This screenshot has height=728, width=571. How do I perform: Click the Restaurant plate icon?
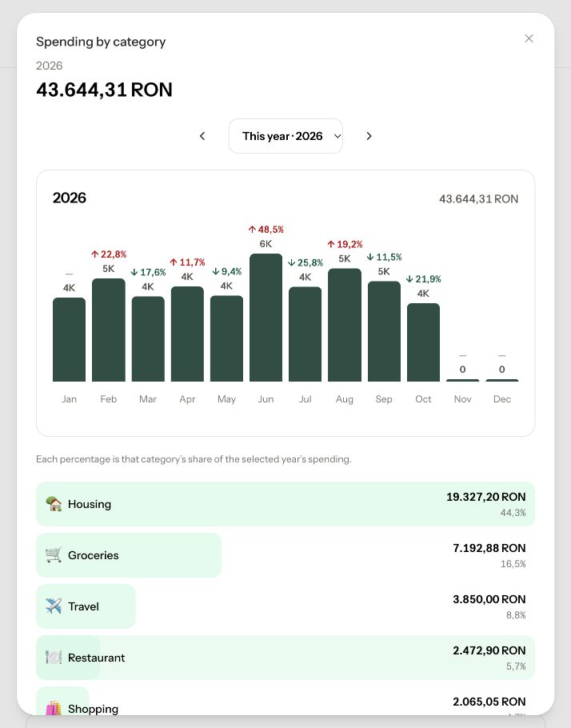pyautogui.click(x=54, y=658)
